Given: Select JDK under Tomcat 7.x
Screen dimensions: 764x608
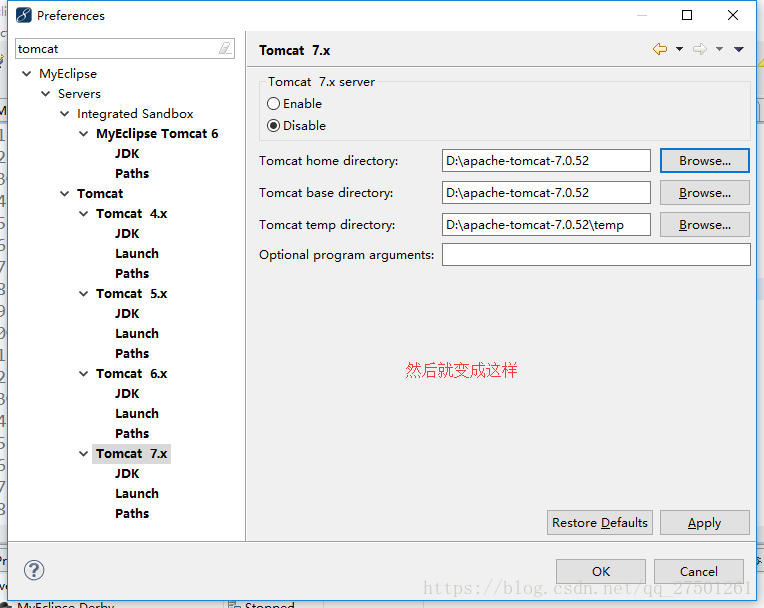Looking at the screenshot, I should tap(127, 474).
